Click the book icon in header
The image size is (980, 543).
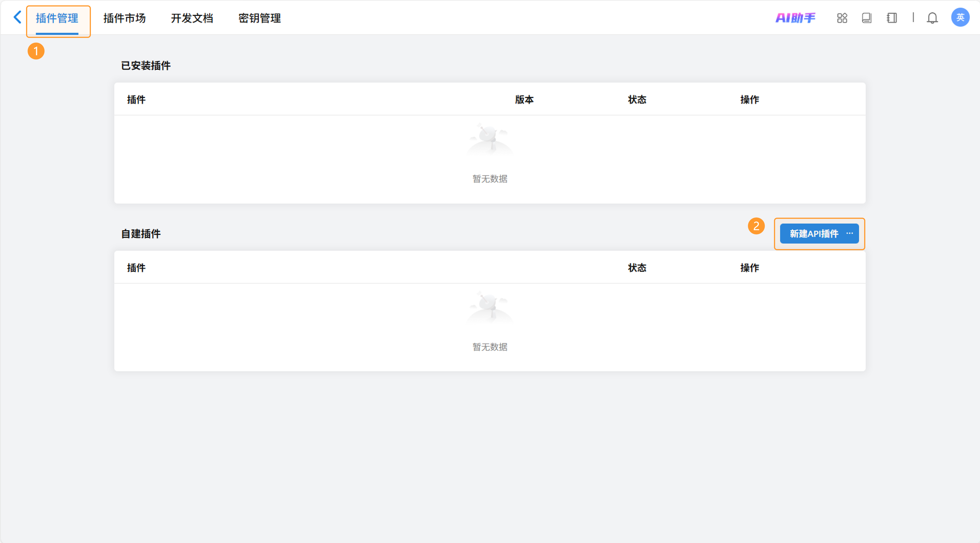click(x=866, y=18)
